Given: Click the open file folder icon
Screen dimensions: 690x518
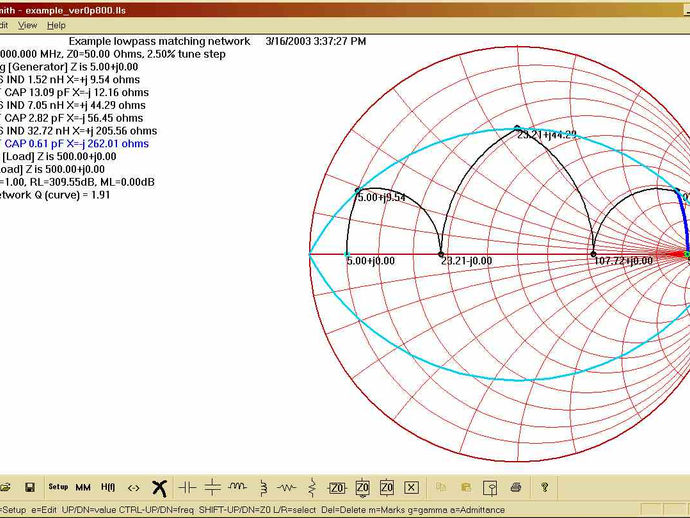Looking at the screenshot, I should (x=5, y=487).
